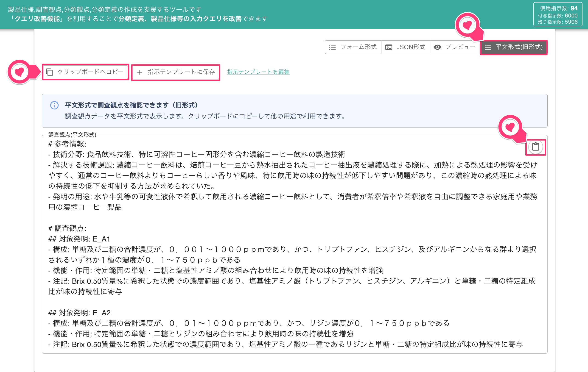
Task: Click the '# 参考情報:' heading line
Action: (x=67, y=144)
